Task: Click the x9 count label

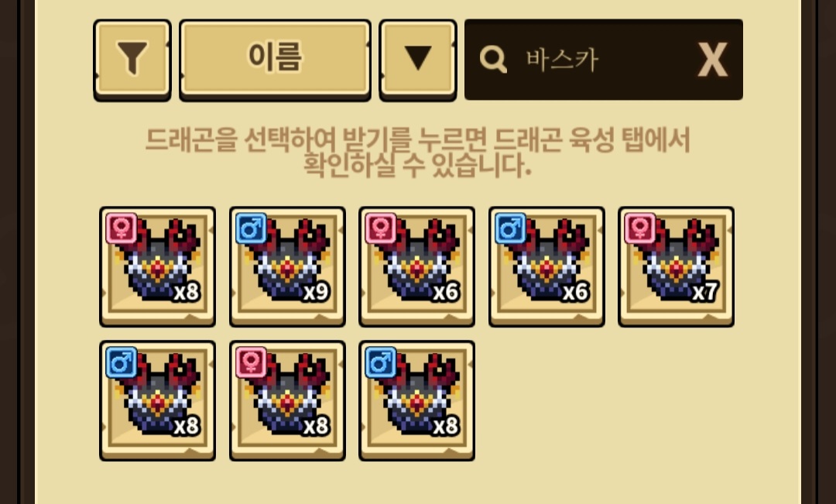Action: click(316, 292)
